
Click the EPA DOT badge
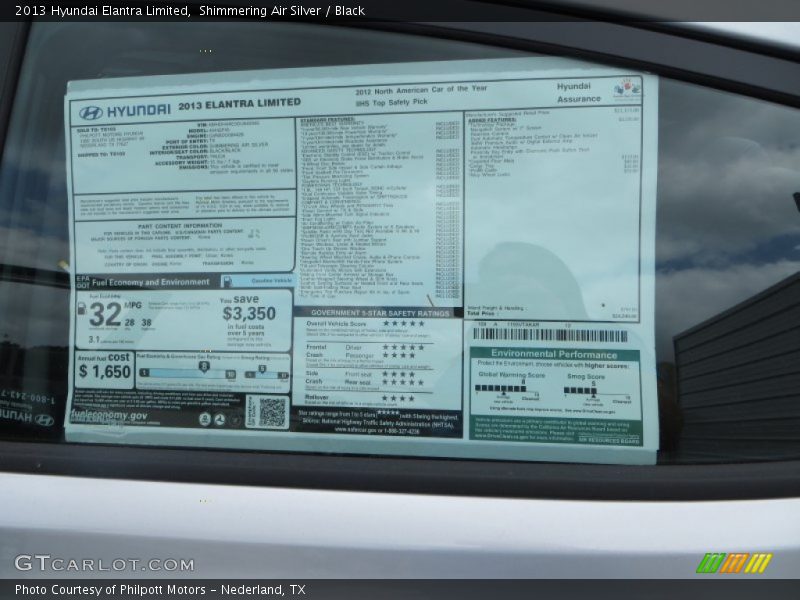click(x=83, y=282)
